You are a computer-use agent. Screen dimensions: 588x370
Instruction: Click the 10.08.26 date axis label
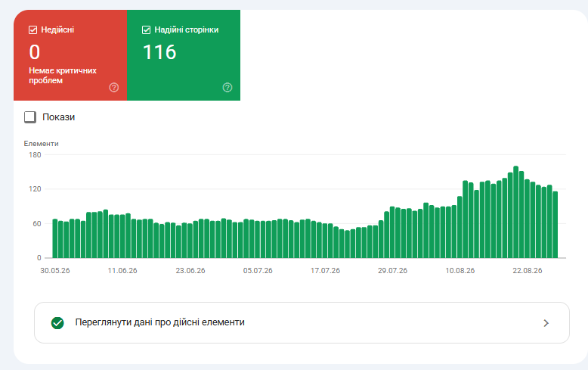(460, 271)
